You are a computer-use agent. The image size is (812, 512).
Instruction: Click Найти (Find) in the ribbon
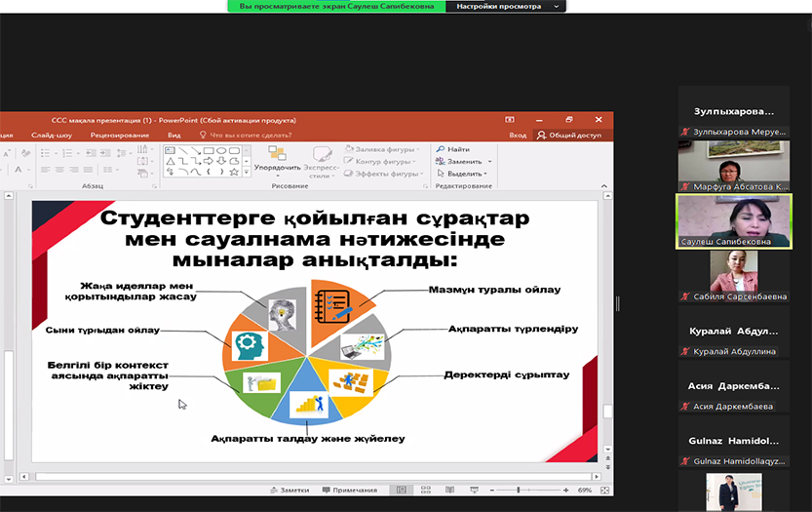point(453,149)
